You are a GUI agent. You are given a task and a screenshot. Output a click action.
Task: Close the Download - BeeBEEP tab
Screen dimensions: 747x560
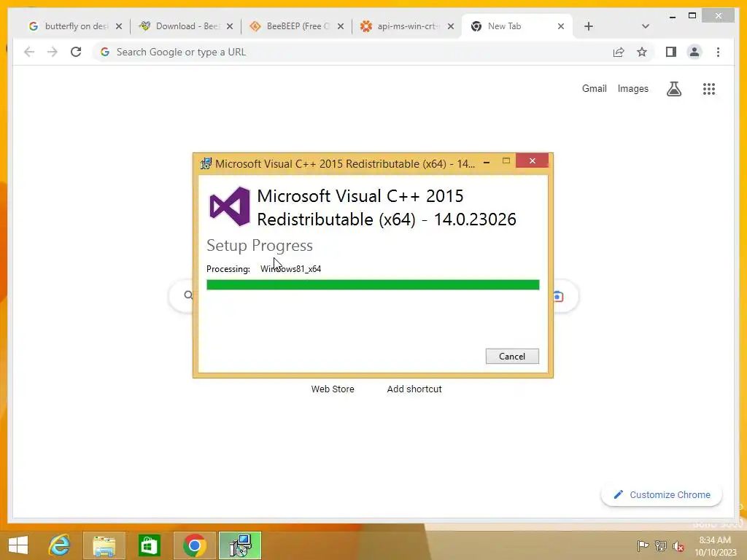pyautogui.click(x=230, y=27)
